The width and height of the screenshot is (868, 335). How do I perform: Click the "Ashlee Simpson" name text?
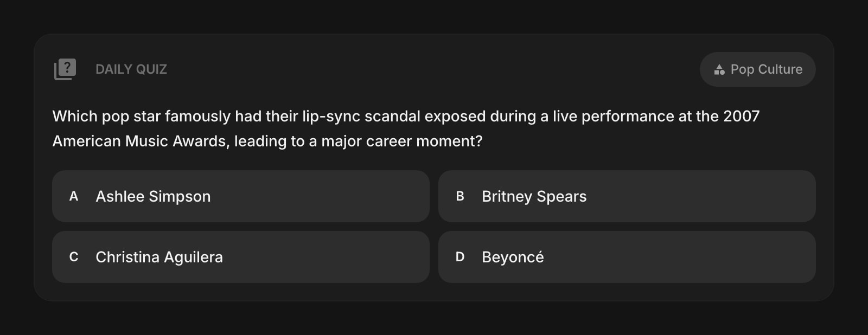click(153, 196)
